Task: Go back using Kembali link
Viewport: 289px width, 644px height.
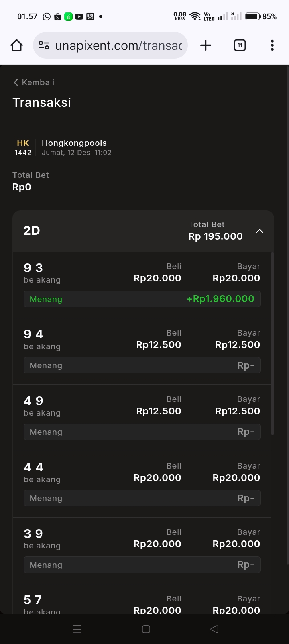Action: pos(34,82)
